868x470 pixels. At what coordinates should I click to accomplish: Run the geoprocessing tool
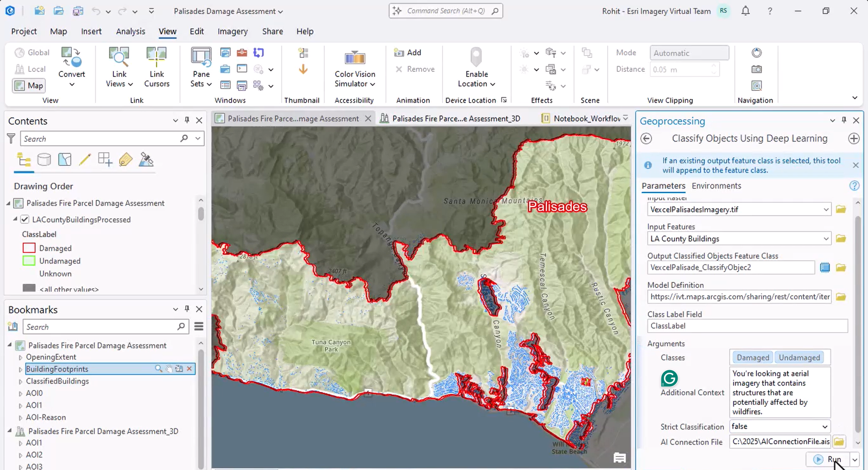827,460
